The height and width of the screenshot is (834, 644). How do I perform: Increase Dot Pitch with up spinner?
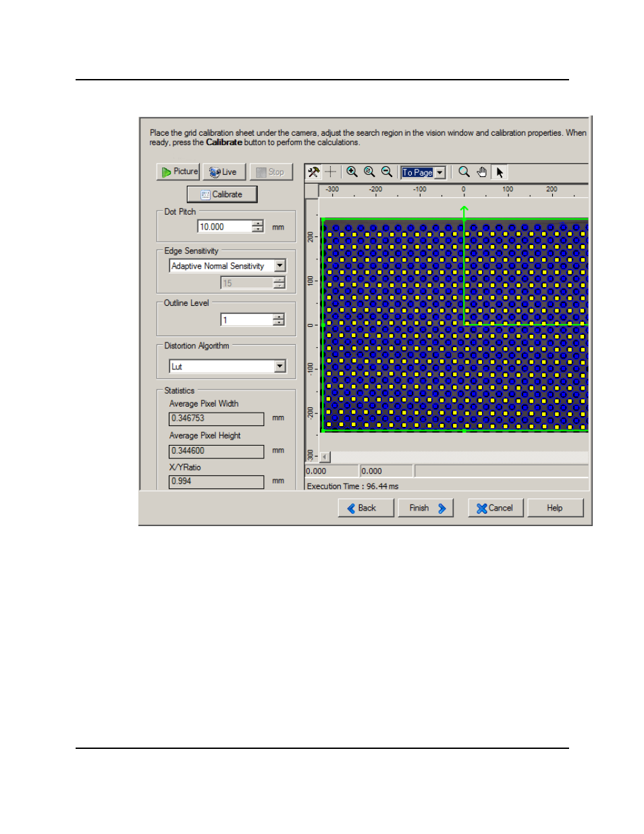258,224
